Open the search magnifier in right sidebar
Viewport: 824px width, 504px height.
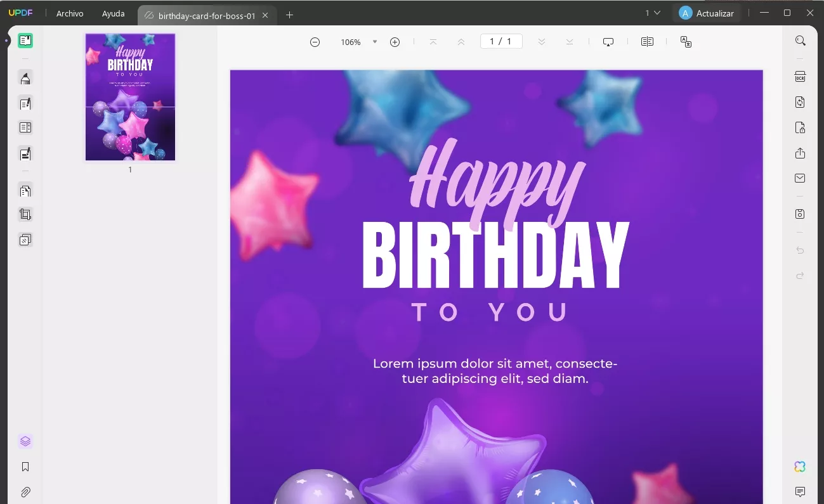pos(801,41)
